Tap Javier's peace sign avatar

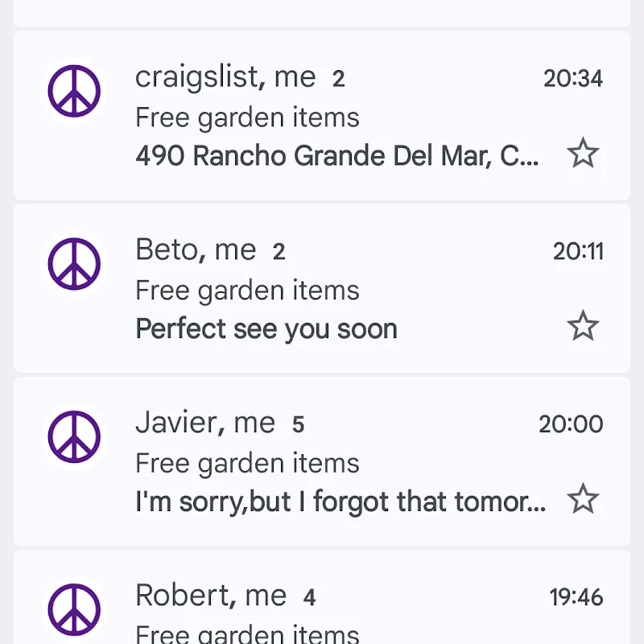(74, 436)
